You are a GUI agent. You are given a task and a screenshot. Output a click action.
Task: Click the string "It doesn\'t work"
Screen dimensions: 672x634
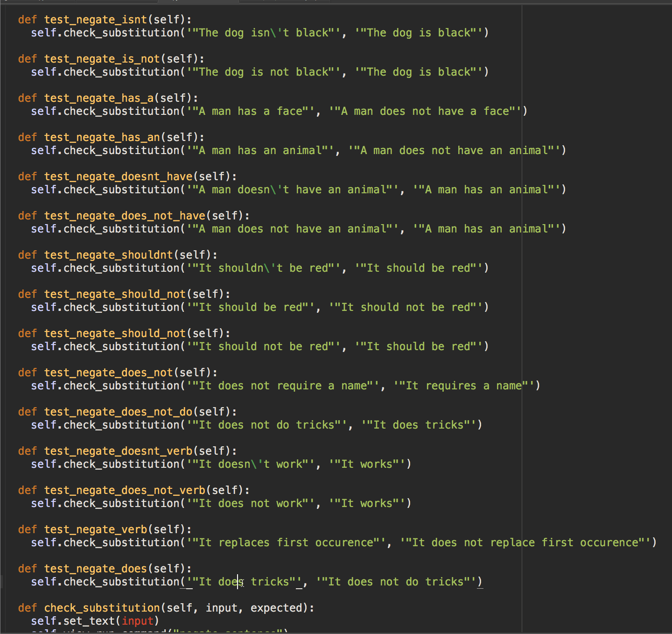click(251, 464)
